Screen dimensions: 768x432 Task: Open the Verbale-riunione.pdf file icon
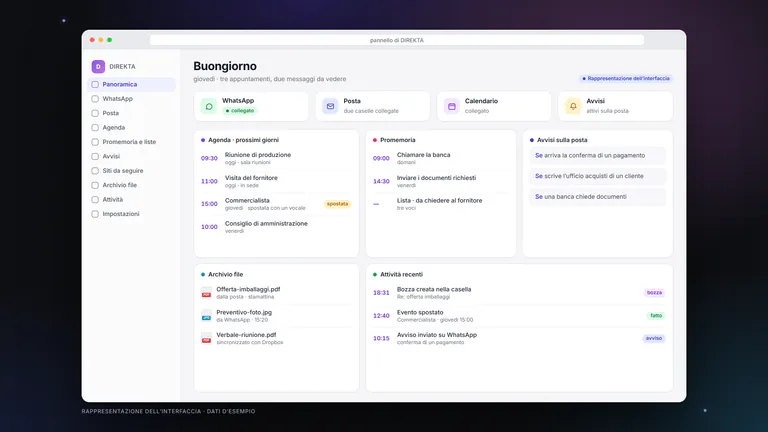(x=206, y=338)
